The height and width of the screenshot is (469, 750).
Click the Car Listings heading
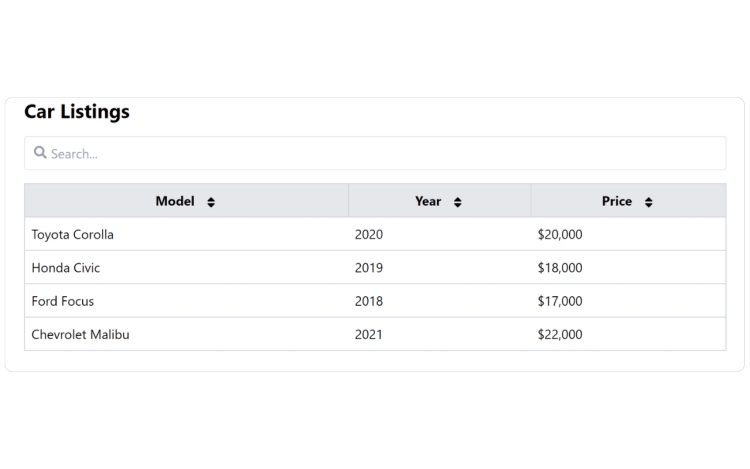(77, 112)
